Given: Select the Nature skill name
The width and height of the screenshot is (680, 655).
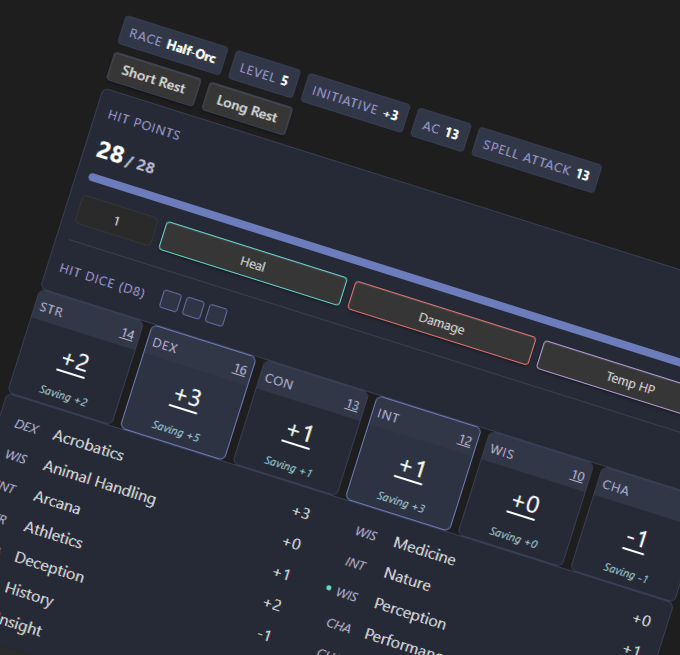Looking at the screenshot, I should [407, 579].
